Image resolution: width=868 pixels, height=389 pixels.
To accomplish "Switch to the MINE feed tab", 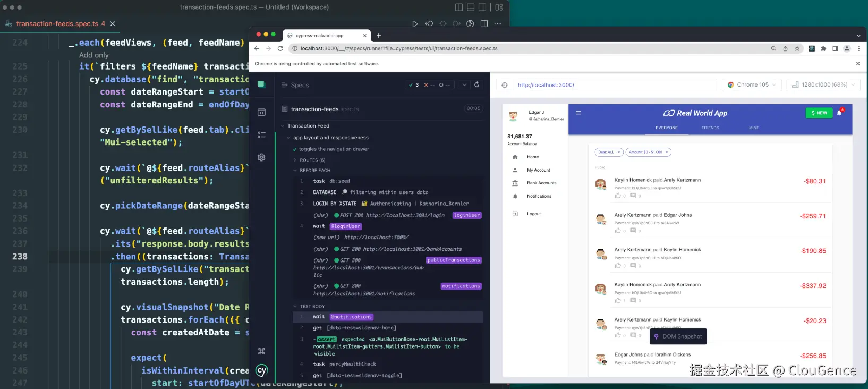I will click(754, 128).
